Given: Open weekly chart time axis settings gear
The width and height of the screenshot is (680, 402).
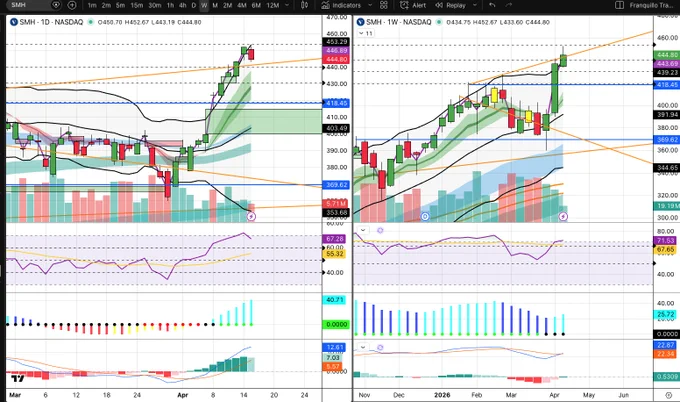Looking at the screenshot, I should 668,395.
